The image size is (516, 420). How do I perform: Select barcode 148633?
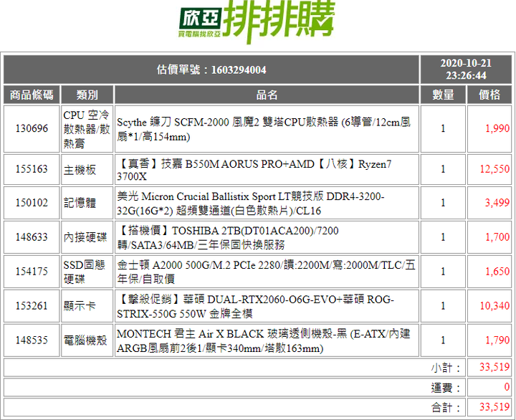coord(32,237)
